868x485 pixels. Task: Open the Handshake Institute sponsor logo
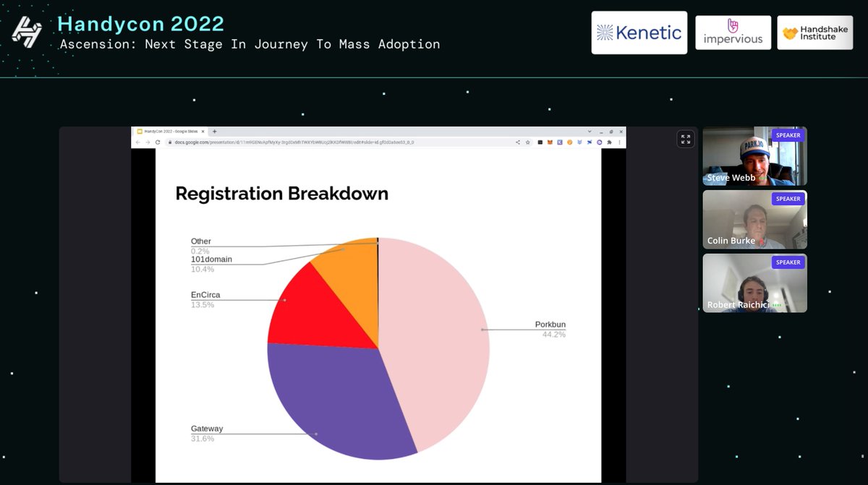point(815,33)
